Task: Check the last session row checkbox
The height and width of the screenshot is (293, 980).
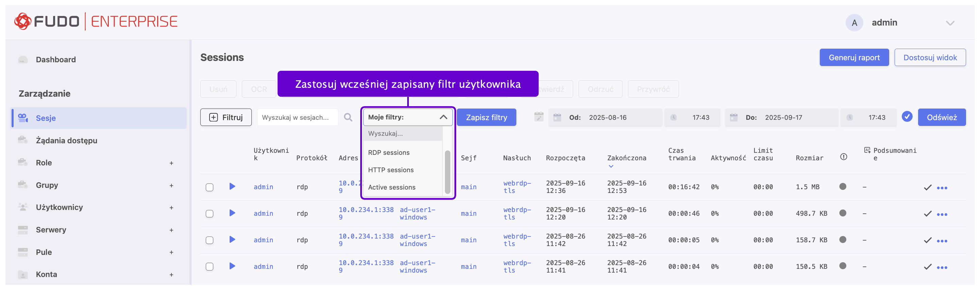Action: (209, 267)
